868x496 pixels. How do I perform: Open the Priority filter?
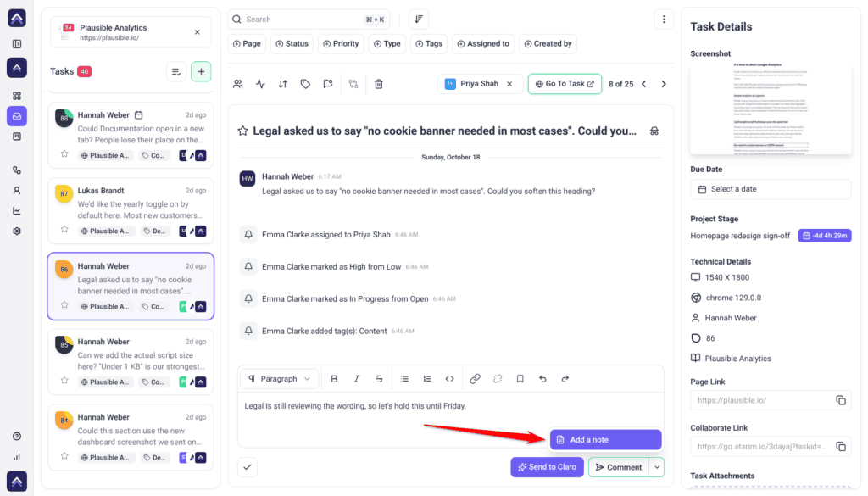point(341,44)
